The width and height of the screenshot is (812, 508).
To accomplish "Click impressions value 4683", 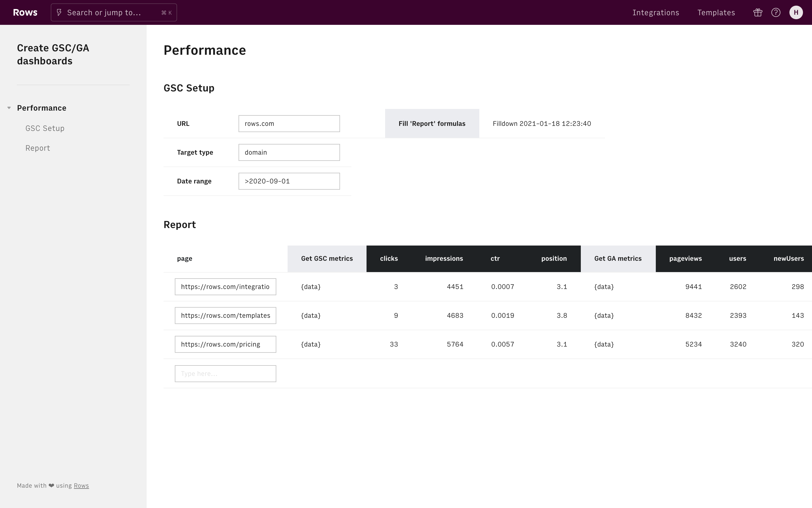I will [x=455, y=316].
